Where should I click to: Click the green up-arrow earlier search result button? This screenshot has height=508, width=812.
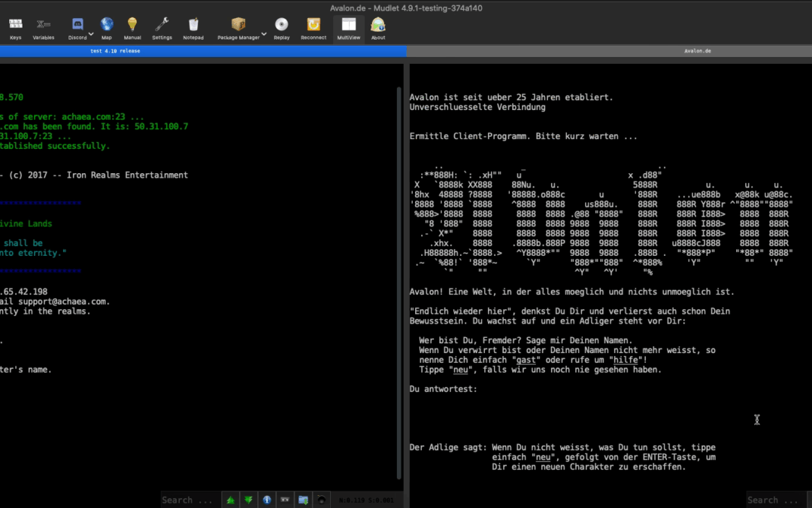click(x=231, y=500)
